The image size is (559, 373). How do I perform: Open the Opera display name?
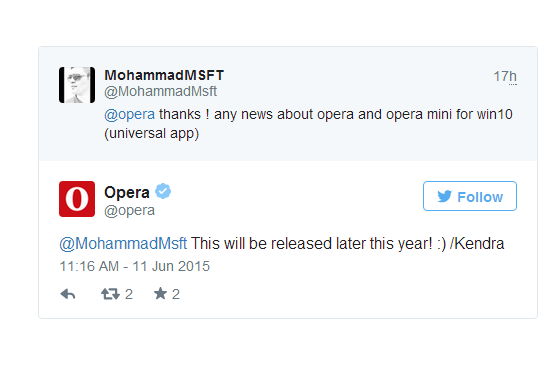[127, 193]
